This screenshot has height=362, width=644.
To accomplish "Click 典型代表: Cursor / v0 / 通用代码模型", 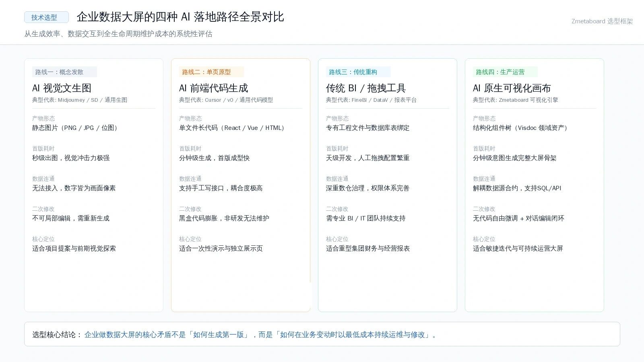I will click(226, 100).
